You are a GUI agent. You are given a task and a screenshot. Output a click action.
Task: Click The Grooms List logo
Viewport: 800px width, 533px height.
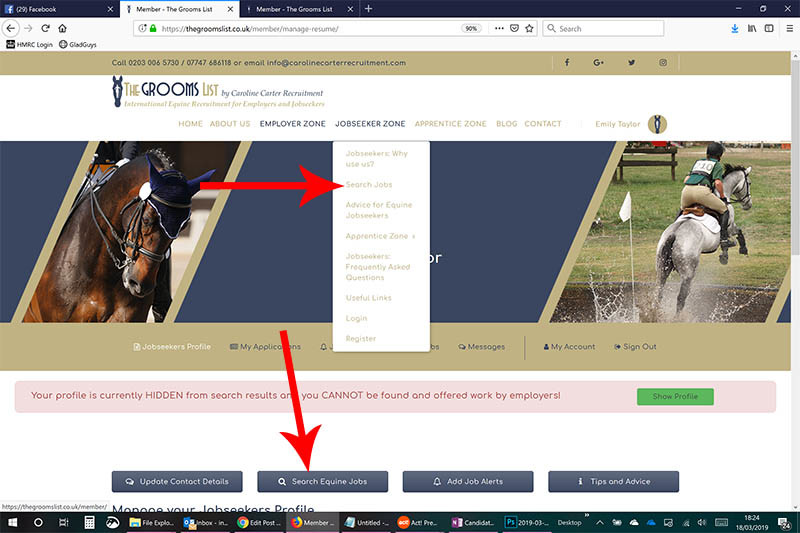click(218, 92)
